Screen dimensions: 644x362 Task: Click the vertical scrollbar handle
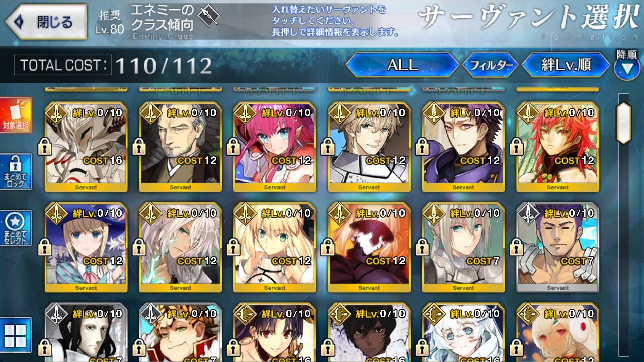(624, 123)
